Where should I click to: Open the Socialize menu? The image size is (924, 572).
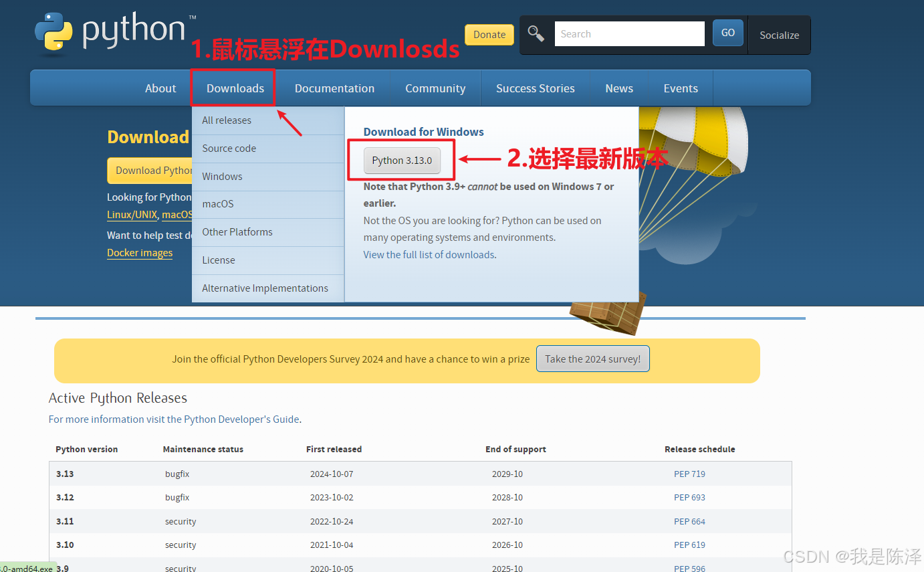coord(779,35)
